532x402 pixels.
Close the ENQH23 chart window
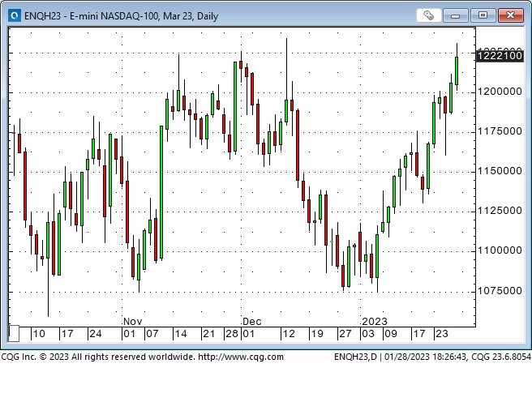(510, 15)
